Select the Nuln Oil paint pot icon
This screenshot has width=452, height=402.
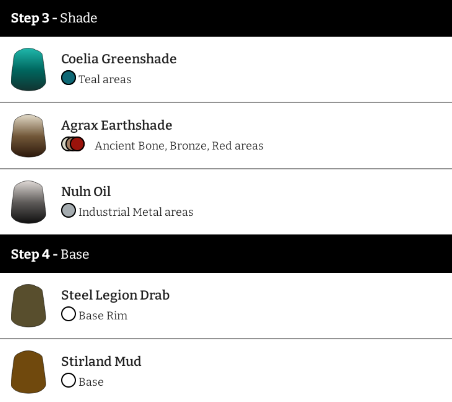coord(28,202)
